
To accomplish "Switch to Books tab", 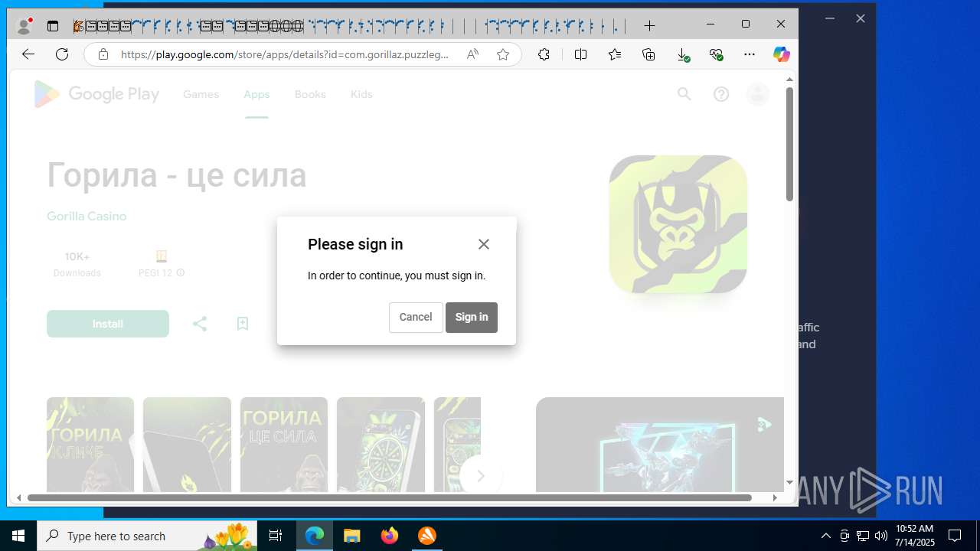I will (310, 94).
